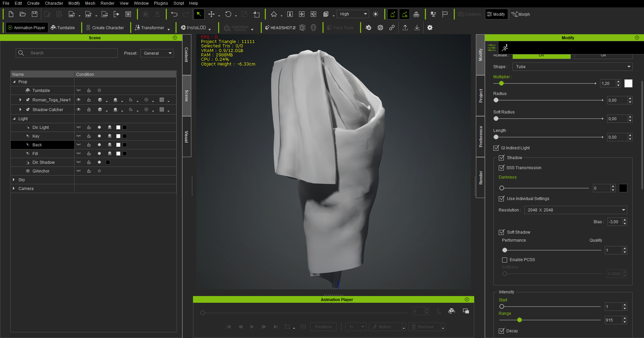Open the Preset General dropdown
The width and height of the screenshot is (644, 338).
pyautogui.click(x=157, y=53)
